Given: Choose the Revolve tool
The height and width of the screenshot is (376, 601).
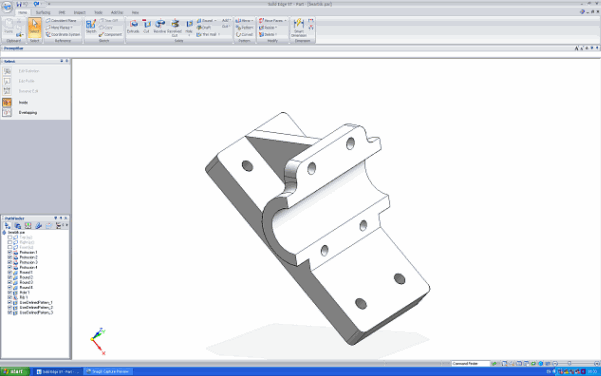Looking at the screenshot, I should [x=159, y=26].
